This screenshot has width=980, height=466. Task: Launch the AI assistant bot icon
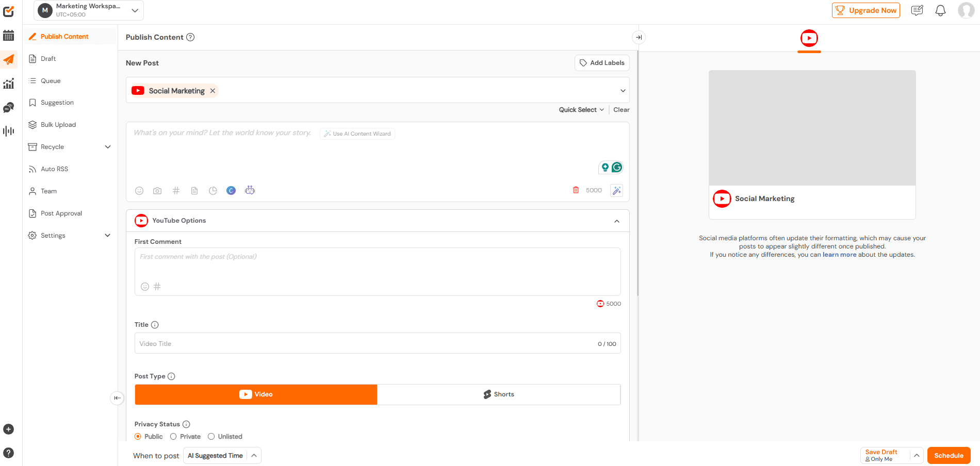[x=250, y=190]
